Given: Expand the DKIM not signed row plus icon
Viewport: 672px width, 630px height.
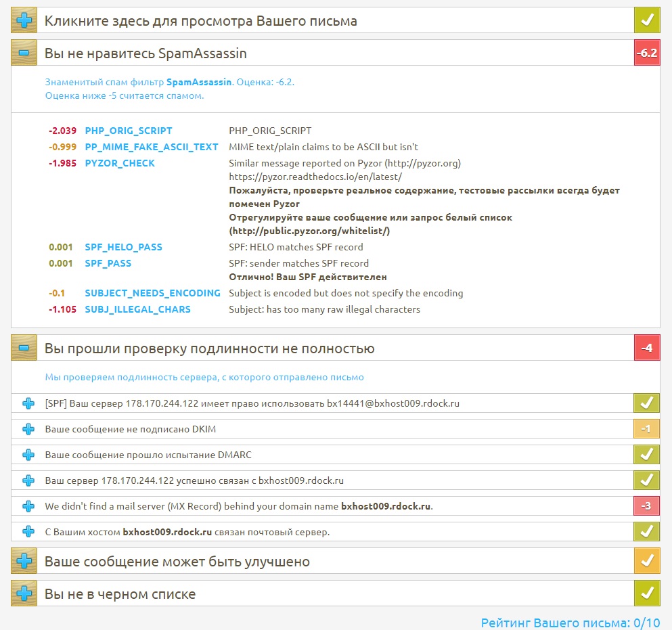Looking at the screenshot, I should [28, 429].
